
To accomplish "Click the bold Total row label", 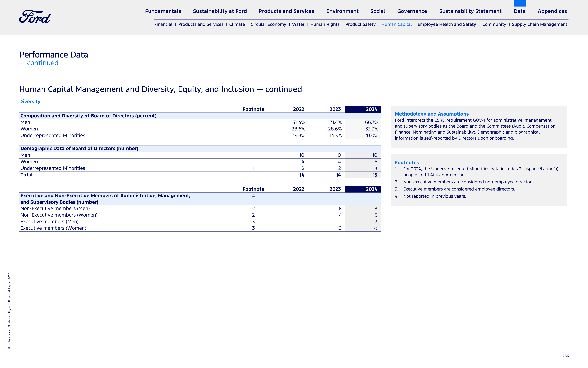I will [26, 175].
